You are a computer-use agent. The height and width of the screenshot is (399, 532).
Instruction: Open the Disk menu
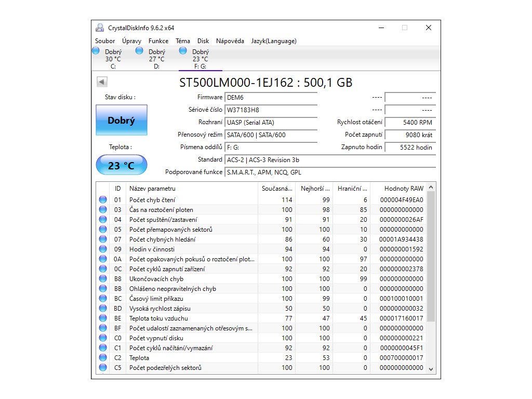[203, 41]
